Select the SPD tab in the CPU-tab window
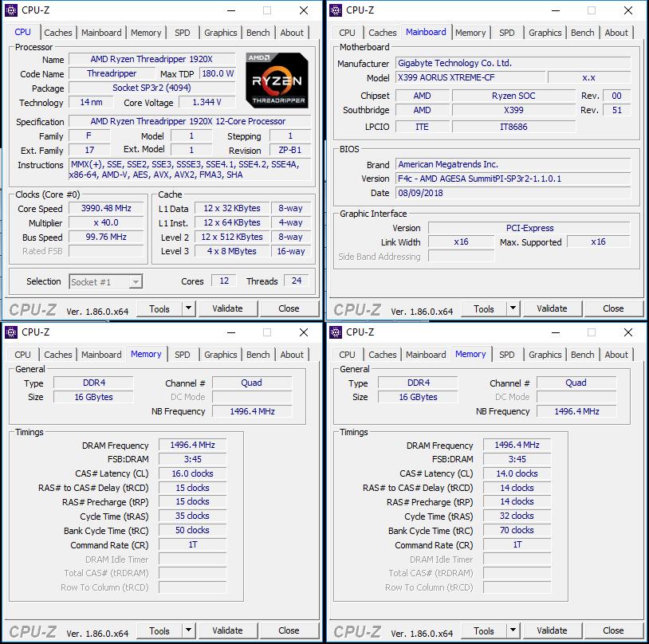This screenshot has height=644, width=649. (183, 33)
